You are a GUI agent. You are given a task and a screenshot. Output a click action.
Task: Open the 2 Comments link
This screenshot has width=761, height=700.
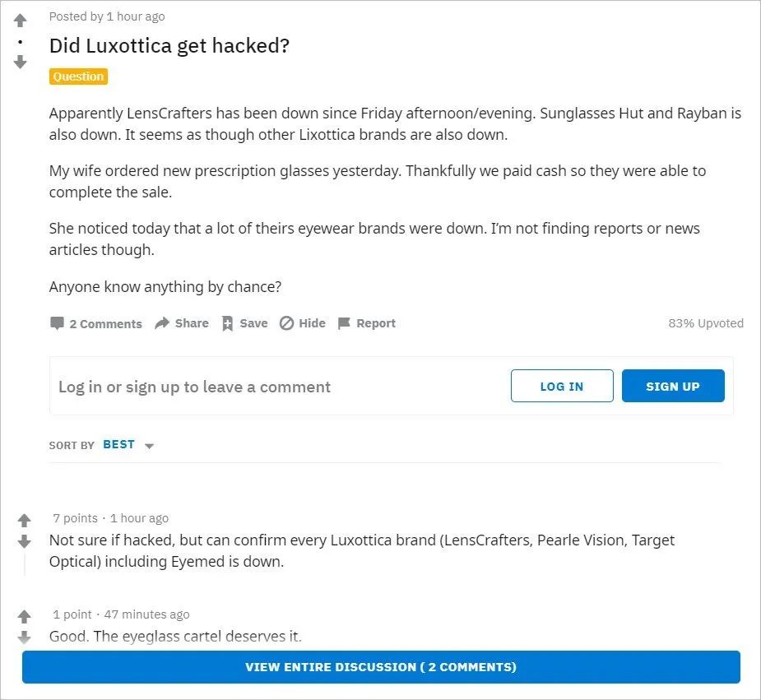tap(105, 324)
